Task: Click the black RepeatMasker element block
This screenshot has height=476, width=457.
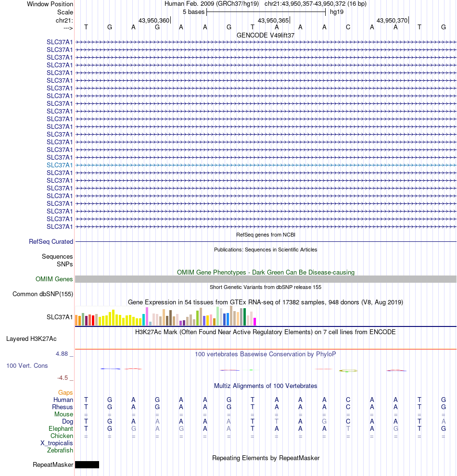Action: pyautogui.click(x=87, y=465)
